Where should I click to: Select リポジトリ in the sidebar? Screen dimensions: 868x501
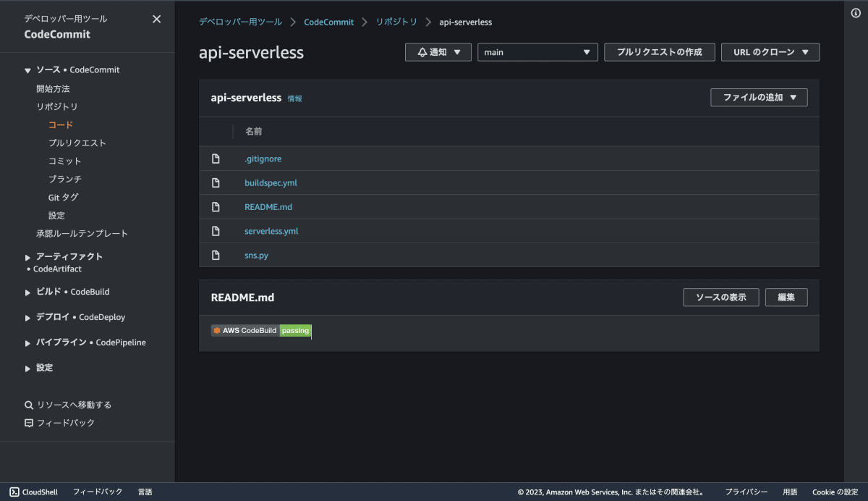pyautogui.click(x=57, y=106)
